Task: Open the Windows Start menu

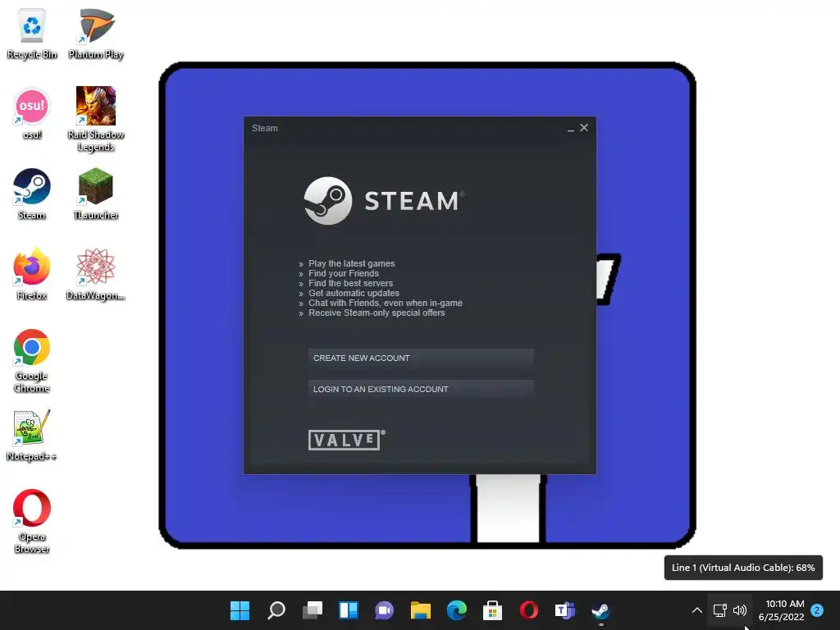Action: click(x=240, y=610)
